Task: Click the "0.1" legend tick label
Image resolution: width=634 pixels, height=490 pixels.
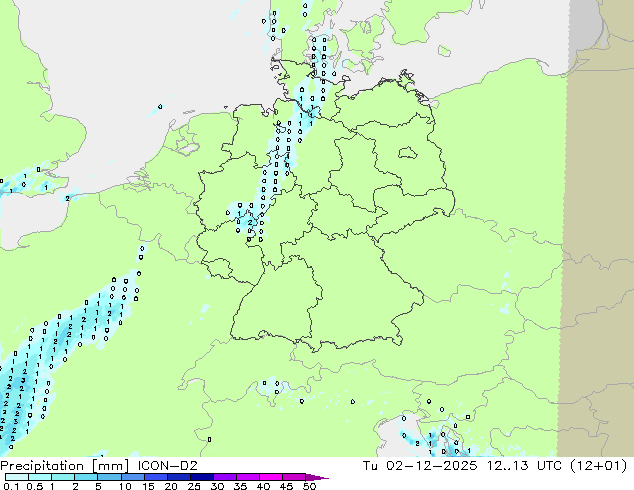Action: click(x=11, y=486)
